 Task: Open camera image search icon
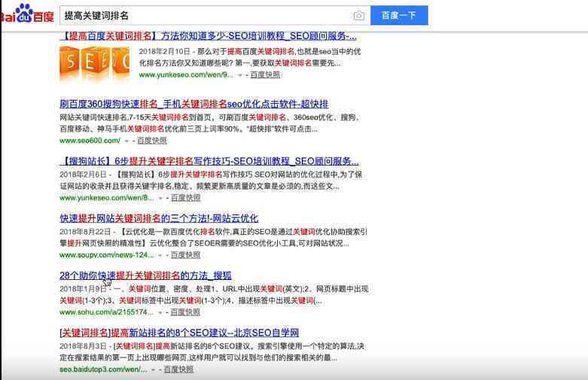(358, 16)
